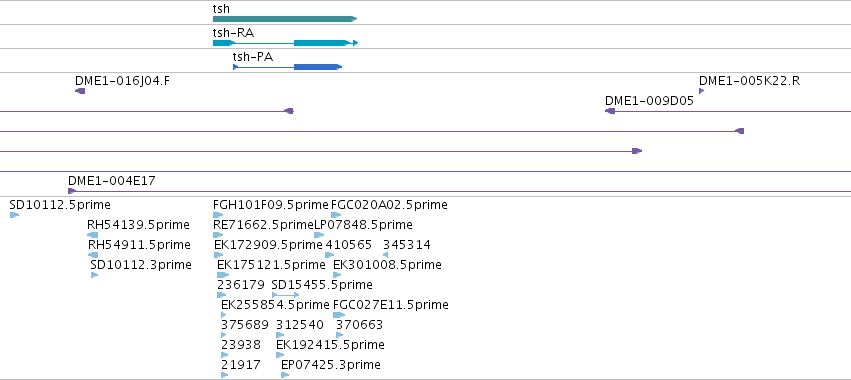Select the FGC020A02.5prime EST feature

tap(336, 215)
